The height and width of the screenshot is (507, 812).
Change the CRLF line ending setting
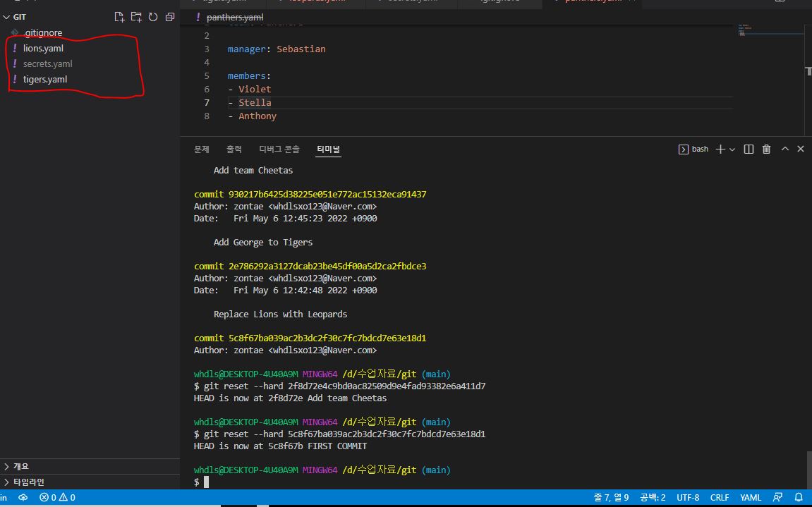point(720,498)
